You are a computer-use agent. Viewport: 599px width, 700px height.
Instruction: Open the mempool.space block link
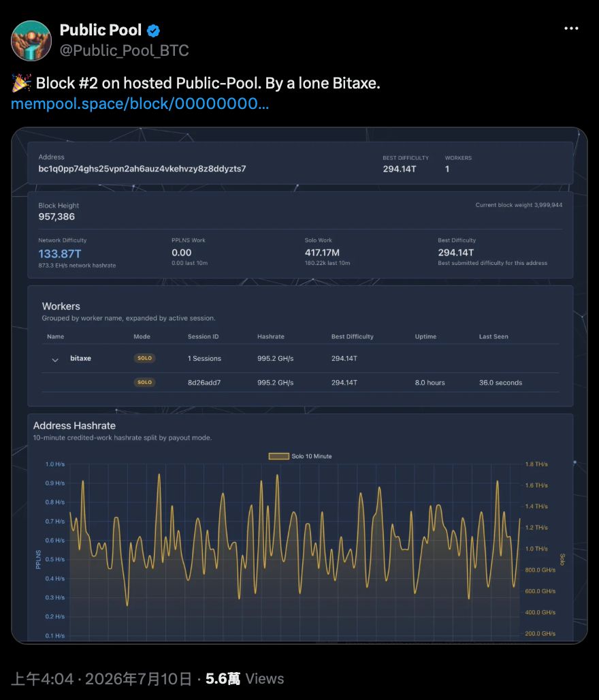[x=140, y=104]
